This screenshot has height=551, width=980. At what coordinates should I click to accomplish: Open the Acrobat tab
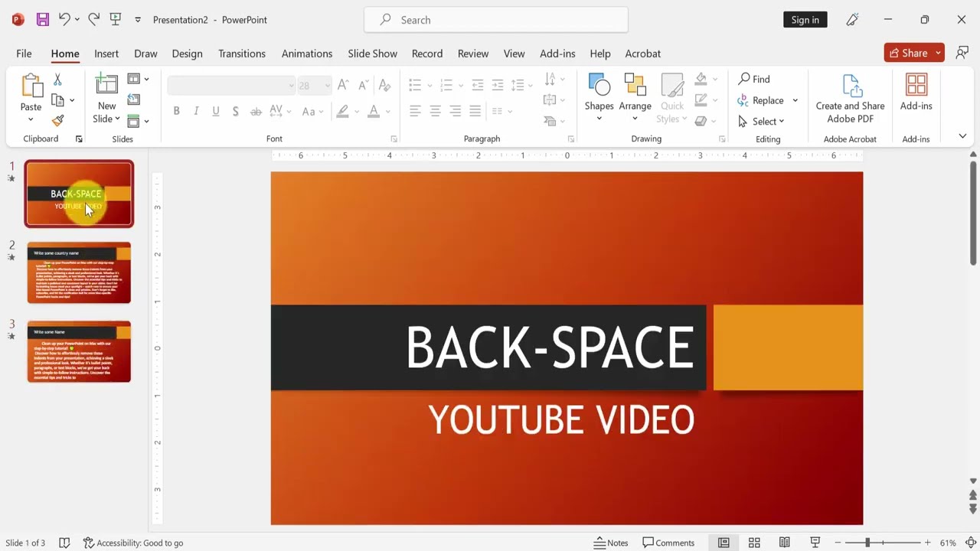[642, 54]
